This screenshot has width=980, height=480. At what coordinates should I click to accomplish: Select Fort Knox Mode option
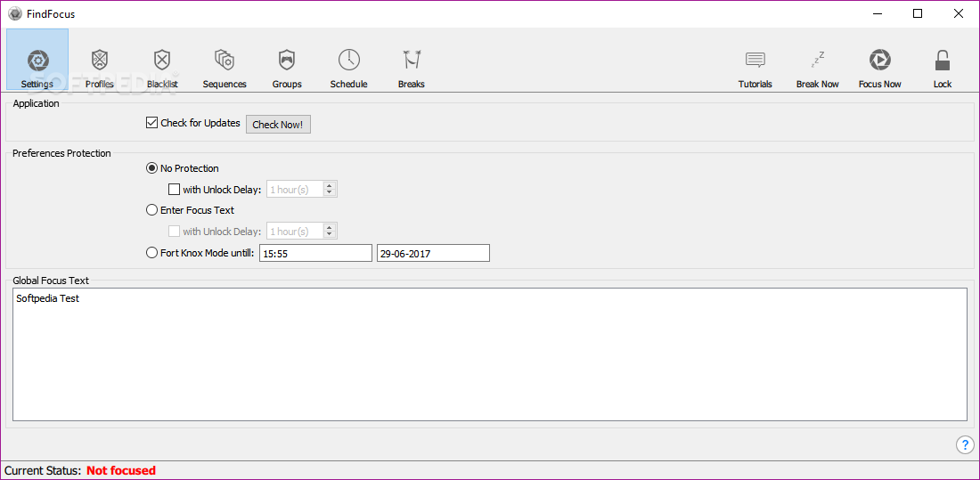(151, 253)
